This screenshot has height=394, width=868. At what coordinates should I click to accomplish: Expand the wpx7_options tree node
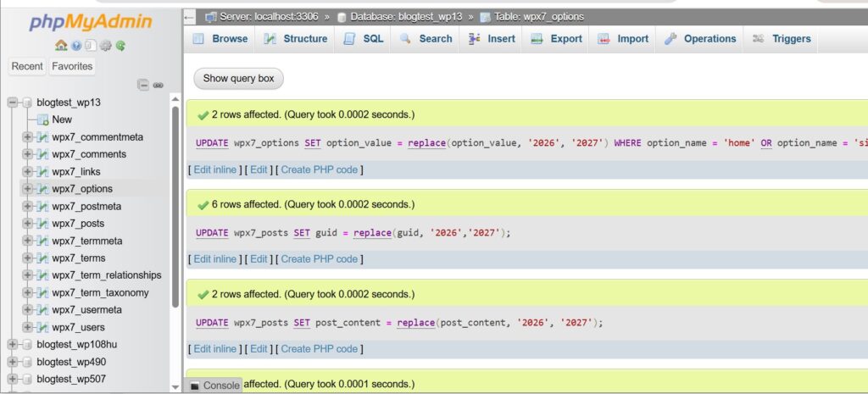click(27, 189)
